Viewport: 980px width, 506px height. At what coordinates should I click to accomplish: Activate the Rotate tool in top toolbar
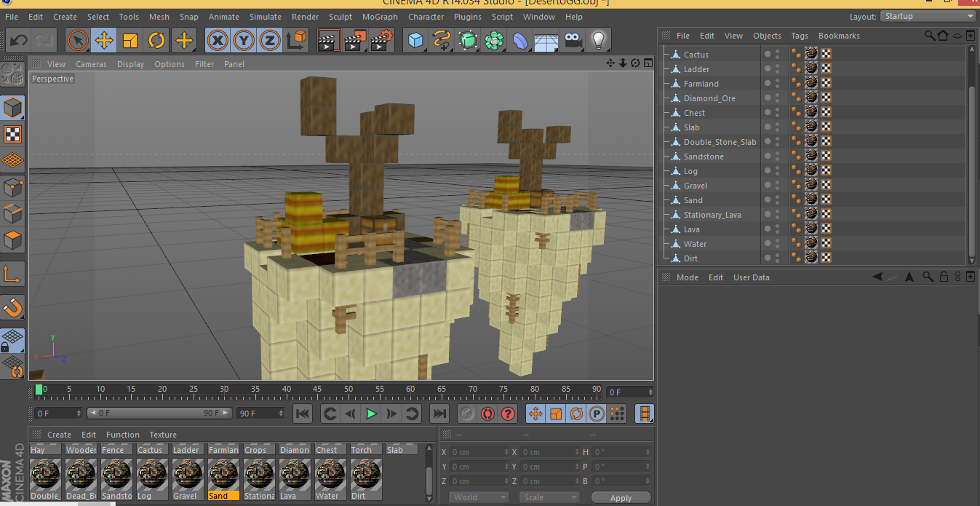click(x=156, y=41)
